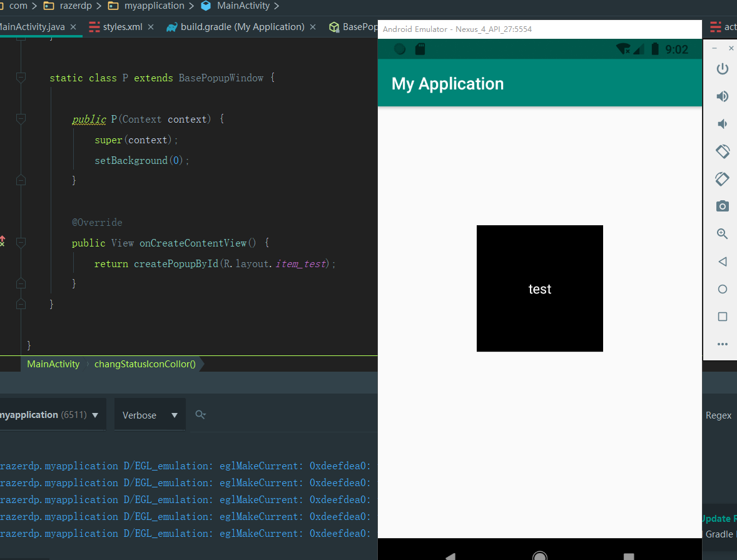Image resolution: width=737 pixels, height=560 pixels.
Task: Click the Update link above Gradle text
Action: [718, 518]
